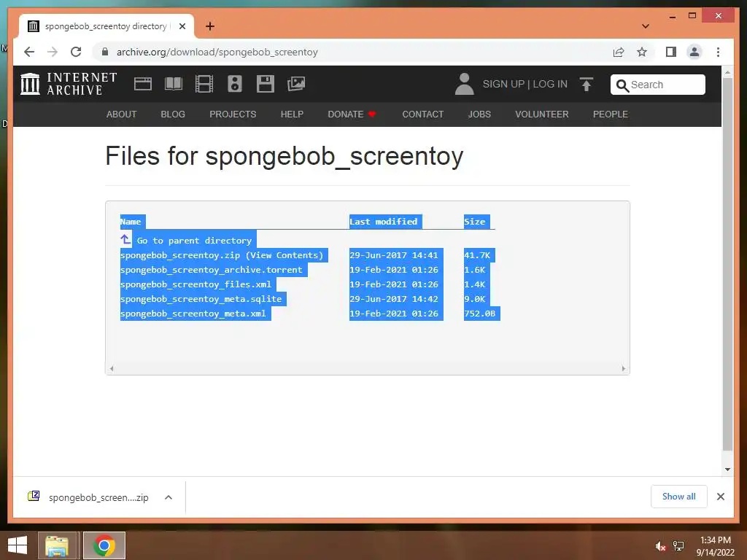This screenshot has width=747, height=560.
Task: Click the file list right scroll arrow
Action: 623,368
